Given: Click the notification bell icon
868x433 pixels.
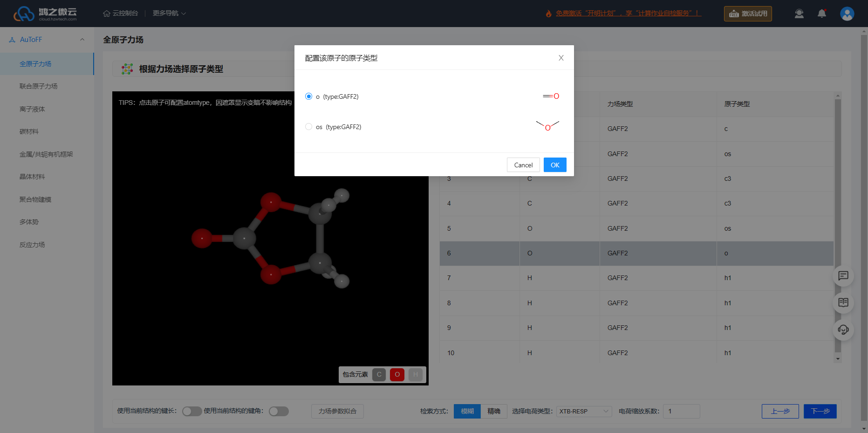Looking at the screenshot, I should pyautogui.click(x=822, y=14).
